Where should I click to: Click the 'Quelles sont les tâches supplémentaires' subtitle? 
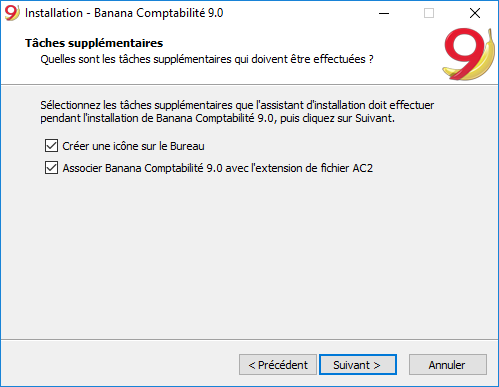[207, 59]
